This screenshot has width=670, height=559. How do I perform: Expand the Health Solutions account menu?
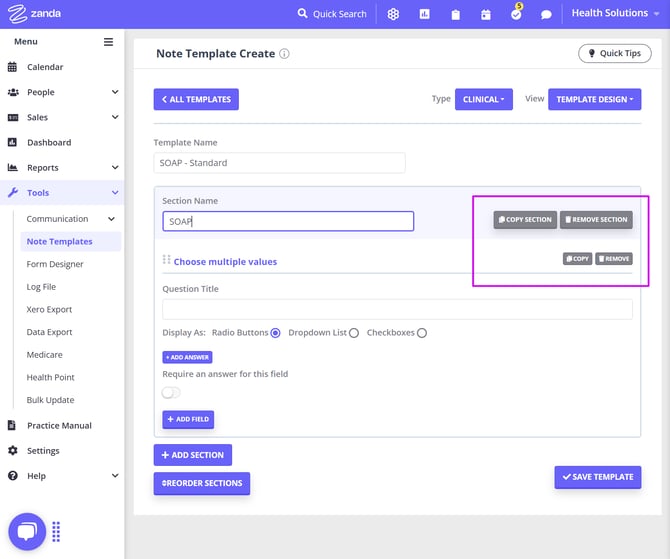pyautogui.click(x=616, y=14)
